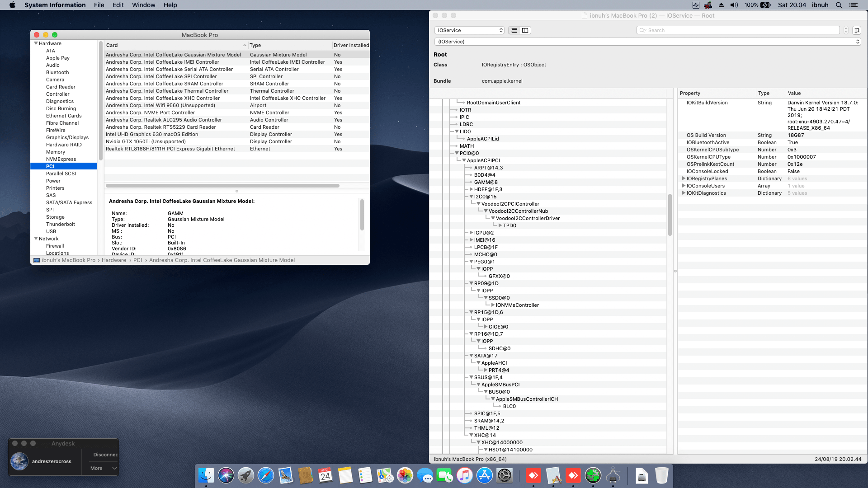Screen dimensions: 868x488
Task: Expand IGPU@2 tree node
Action: (x=471, y=233)
